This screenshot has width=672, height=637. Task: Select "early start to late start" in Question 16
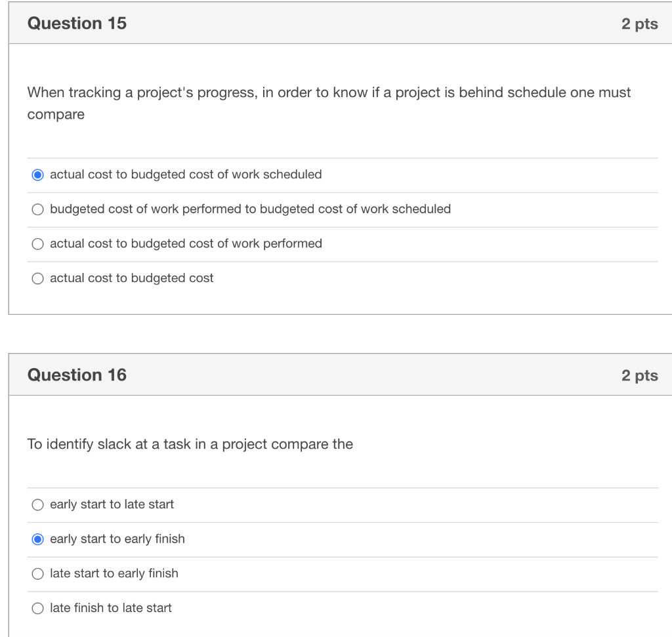pyautogui.click(x=37, y=504)
